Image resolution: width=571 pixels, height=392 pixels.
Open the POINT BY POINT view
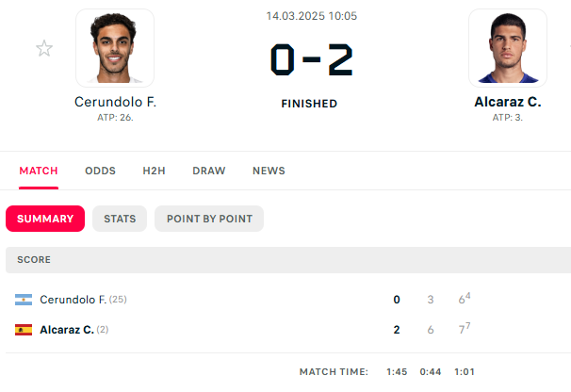point(209,219)
